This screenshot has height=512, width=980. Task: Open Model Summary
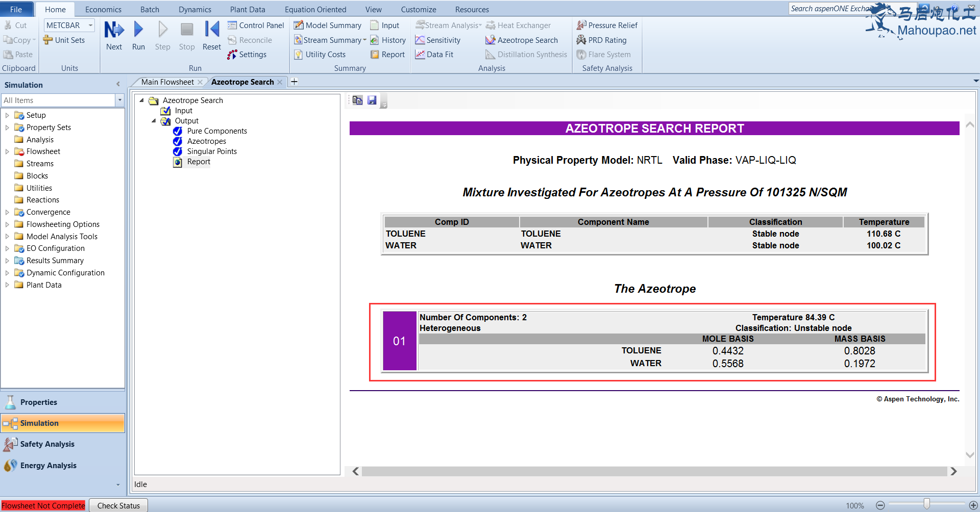tap(328, 25)
